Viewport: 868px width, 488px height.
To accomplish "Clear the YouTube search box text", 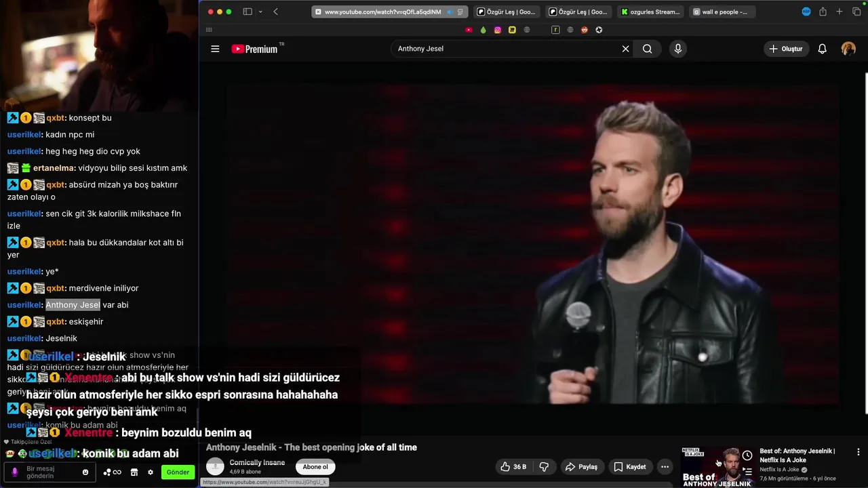I will 625,49.
